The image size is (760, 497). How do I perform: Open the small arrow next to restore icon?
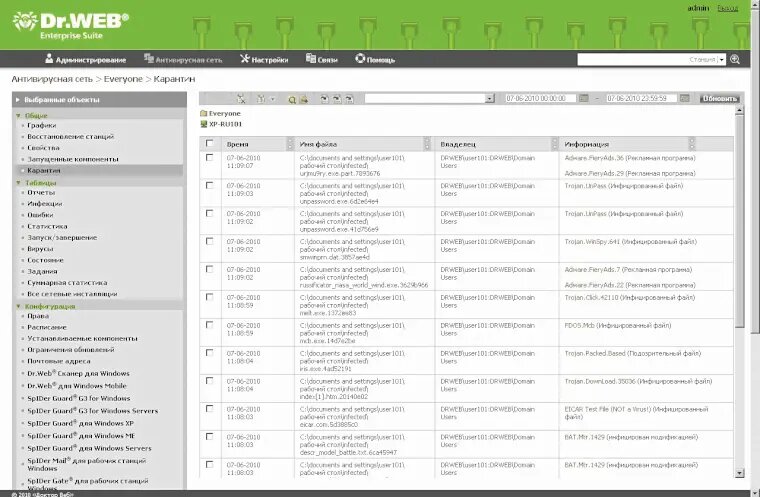272,99
